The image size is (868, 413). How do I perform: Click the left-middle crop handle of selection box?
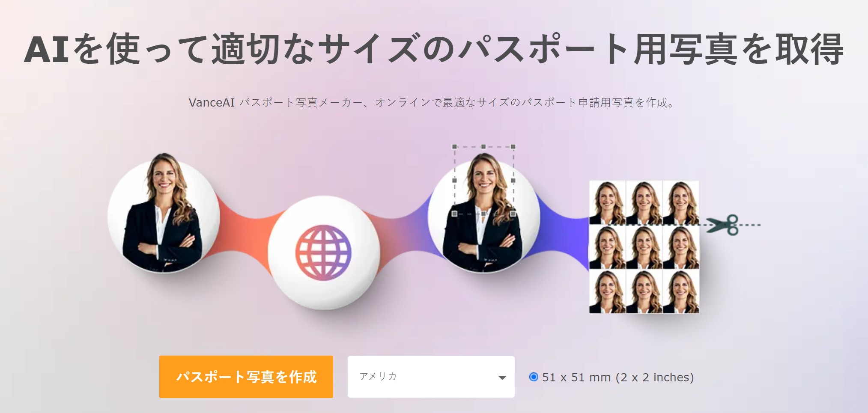[x=454, y=180]
